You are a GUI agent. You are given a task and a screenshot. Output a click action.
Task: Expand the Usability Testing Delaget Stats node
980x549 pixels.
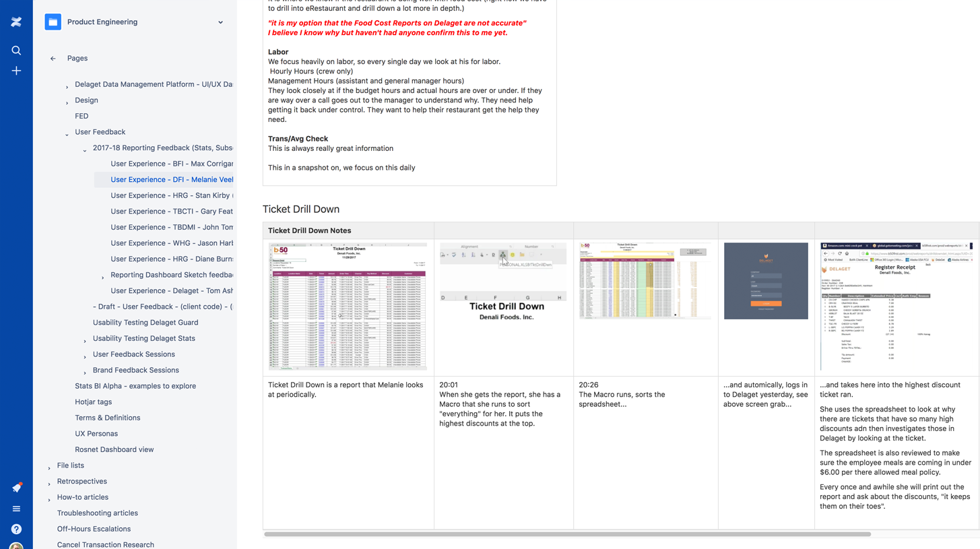84,340
